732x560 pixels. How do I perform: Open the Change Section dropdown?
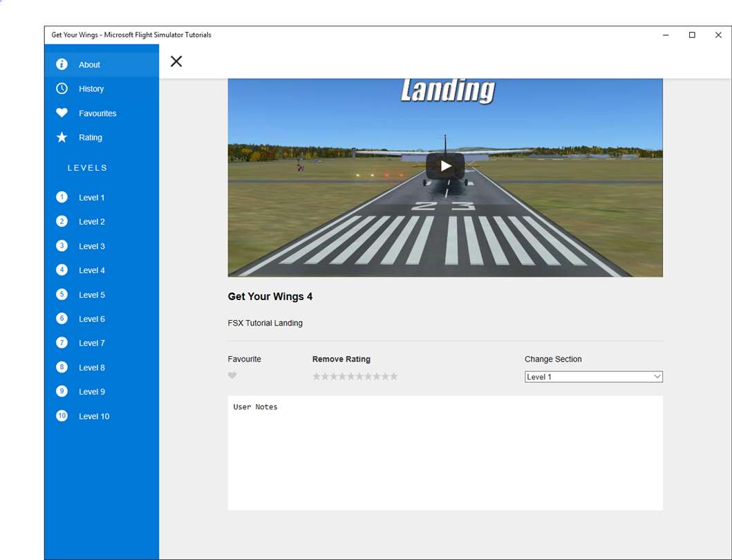pos(593,377)
